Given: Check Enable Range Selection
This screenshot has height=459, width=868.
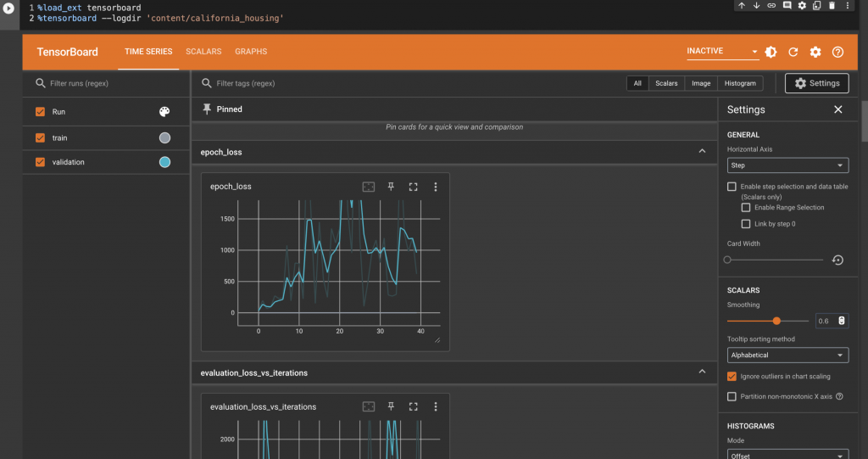Looking at the screenshot, I should point(746,207).
